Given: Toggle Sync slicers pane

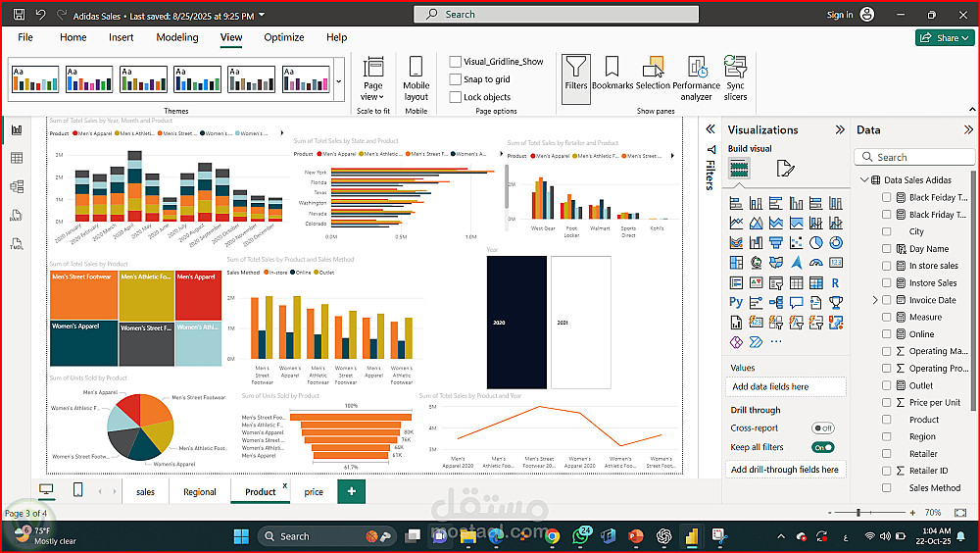Looking at the screenshot, I should coord(736,77).
